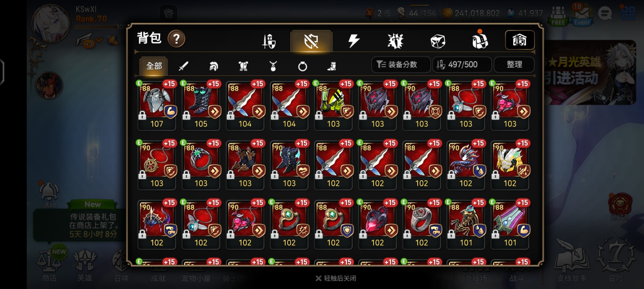Select the 全部 filter tab
This screenshot has height=289, width=644.
[x=154, y=66]
